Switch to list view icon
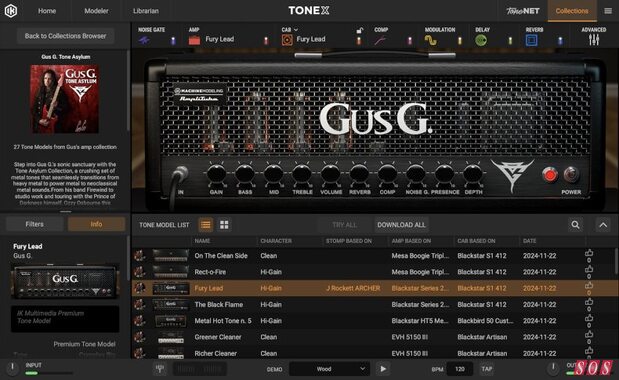The image size is (619, 380). pos(206,225)
